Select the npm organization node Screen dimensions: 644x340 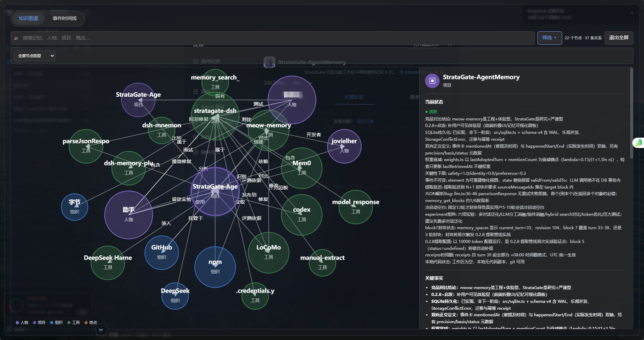click(x=215, y=267)
